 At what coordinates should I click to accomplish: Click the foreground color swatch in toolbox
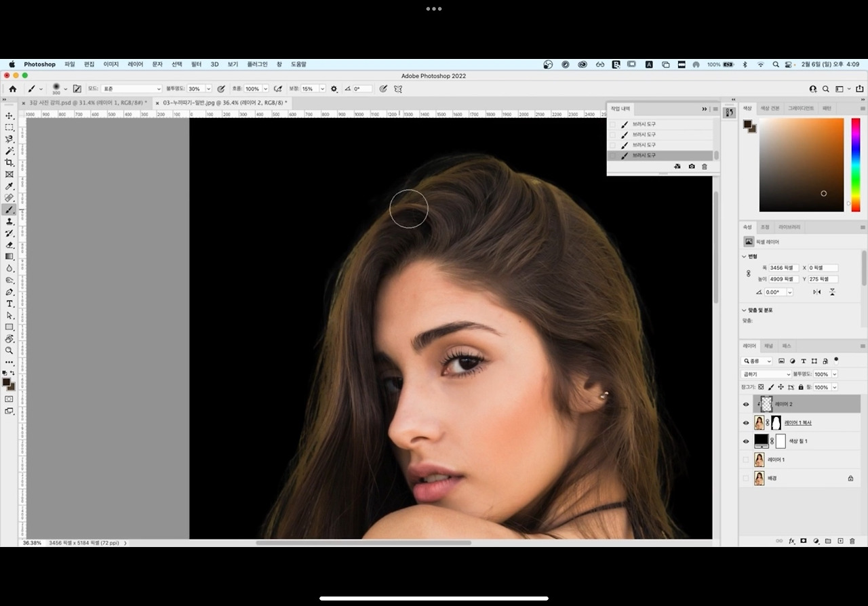point(7,383)
